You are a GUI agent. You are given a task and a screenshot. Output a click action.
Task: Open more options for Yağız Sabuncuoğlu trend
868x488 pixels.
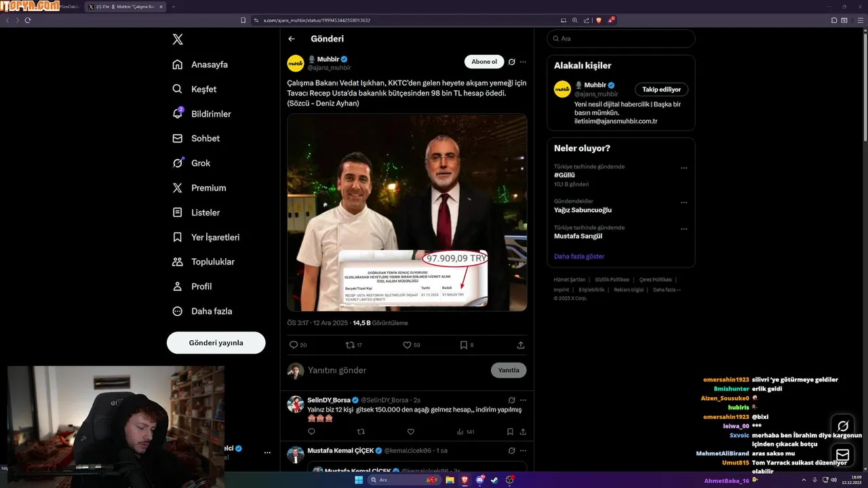point(684,203)
